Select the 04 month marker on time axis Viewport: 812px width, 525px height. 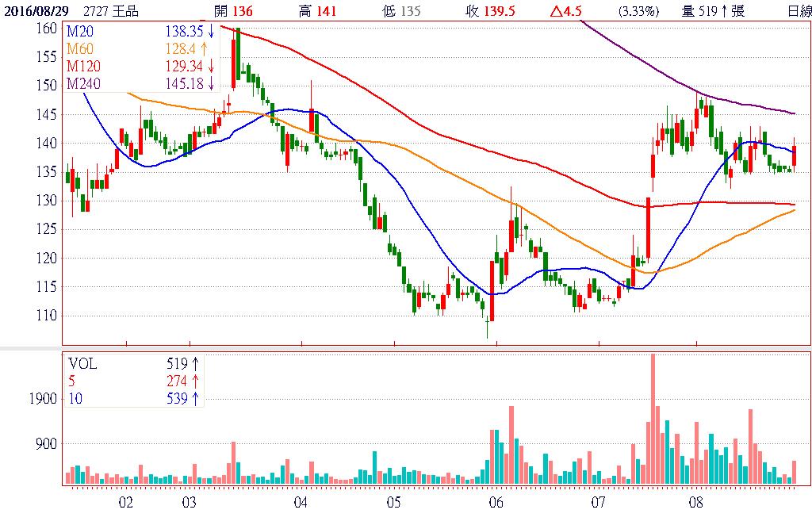click(301, 503)
